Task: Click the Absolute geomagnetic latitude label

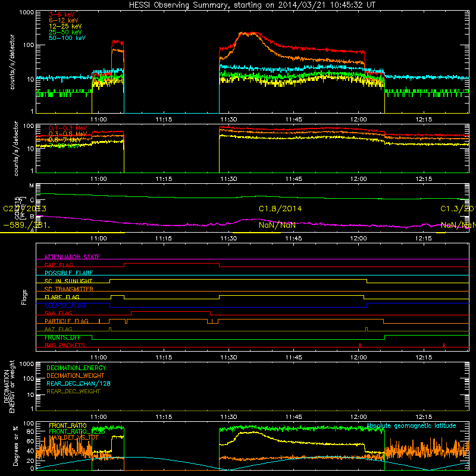Action: pos(411,425)
